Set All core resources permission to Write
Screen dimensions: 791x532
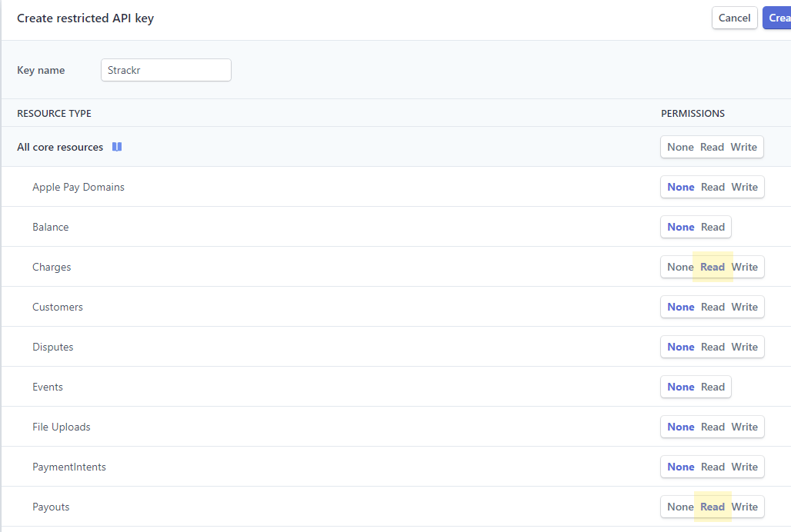click(x=743, y=147)
